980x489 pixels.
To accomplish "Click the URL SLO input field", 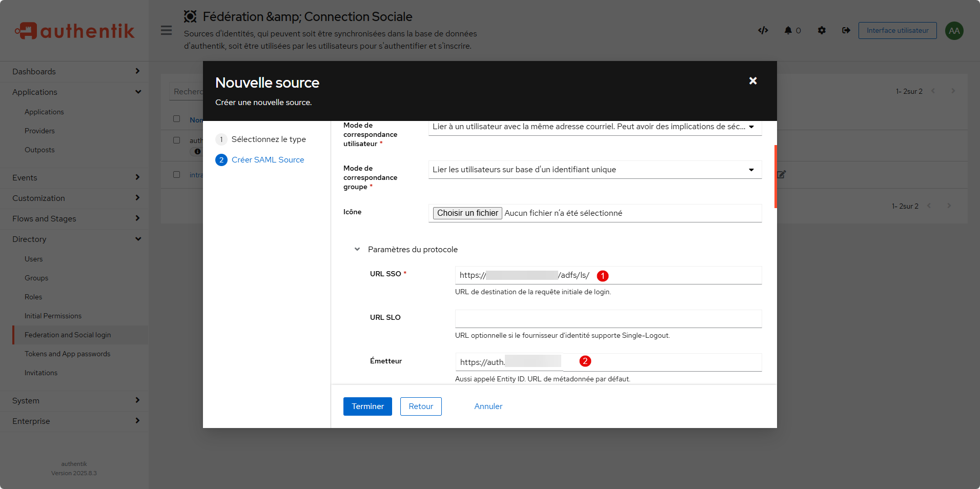I will tap(608, 318).
